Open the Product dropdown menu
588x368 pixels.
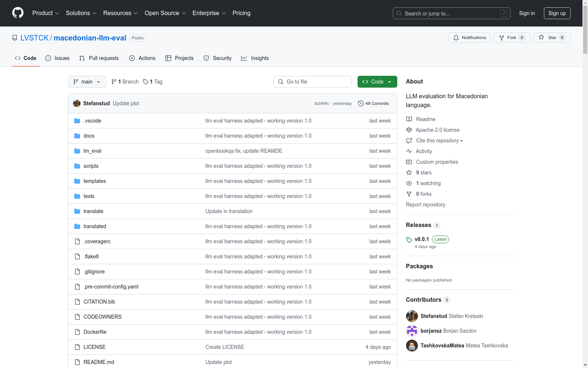pyautogui.click(x=46, y=13)
